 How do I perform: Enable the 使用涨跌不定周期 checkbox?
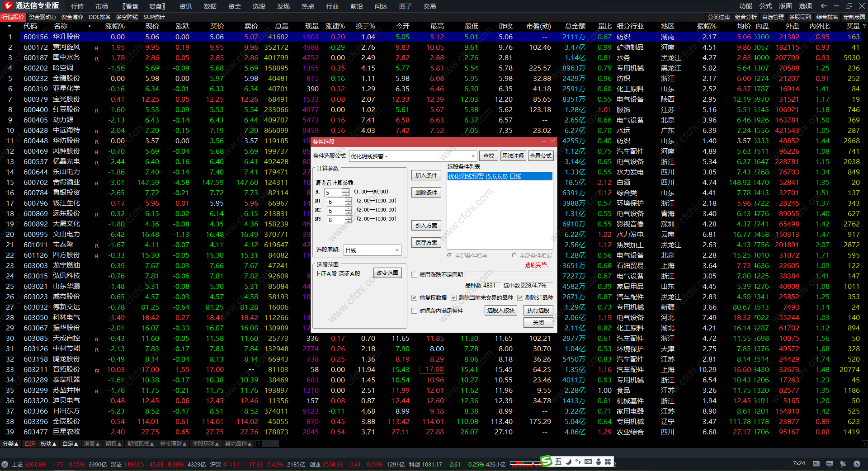(x=414, y=274)
